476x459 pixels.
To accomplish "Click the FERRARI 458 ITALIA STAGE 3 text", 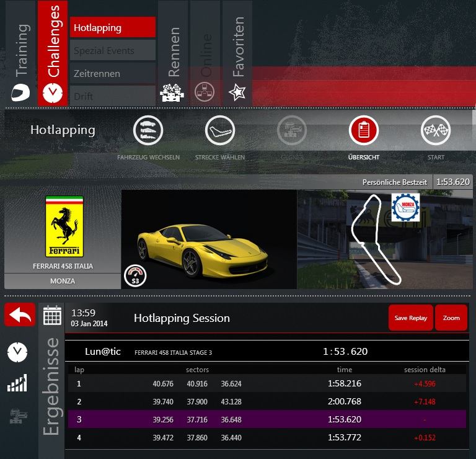I will click(x=173, y=353).
